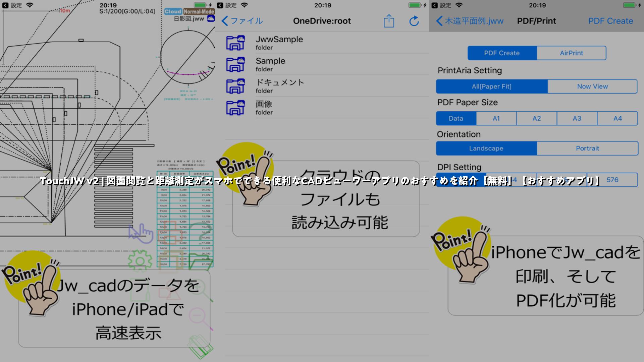Tap 設定 back link in drawing screen
Viewport: 644px width, 362px height.
click(12, 5)
